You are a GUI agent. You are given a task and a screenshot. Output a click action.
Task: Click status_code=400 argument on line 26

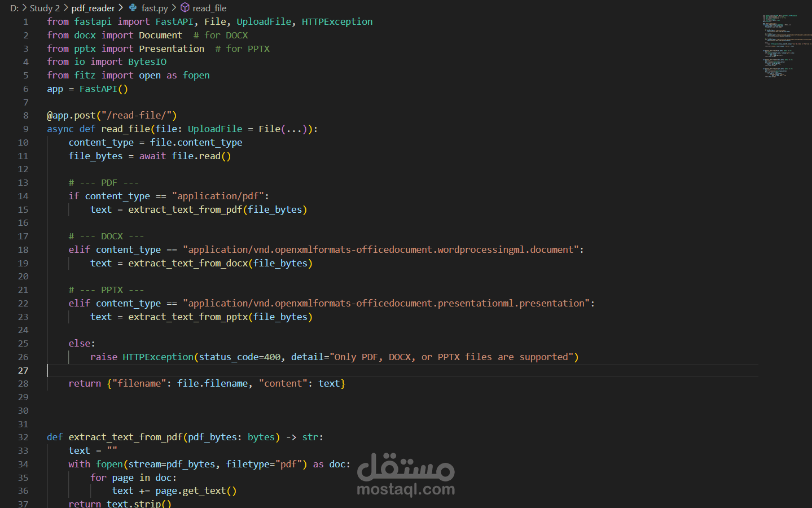240,357
